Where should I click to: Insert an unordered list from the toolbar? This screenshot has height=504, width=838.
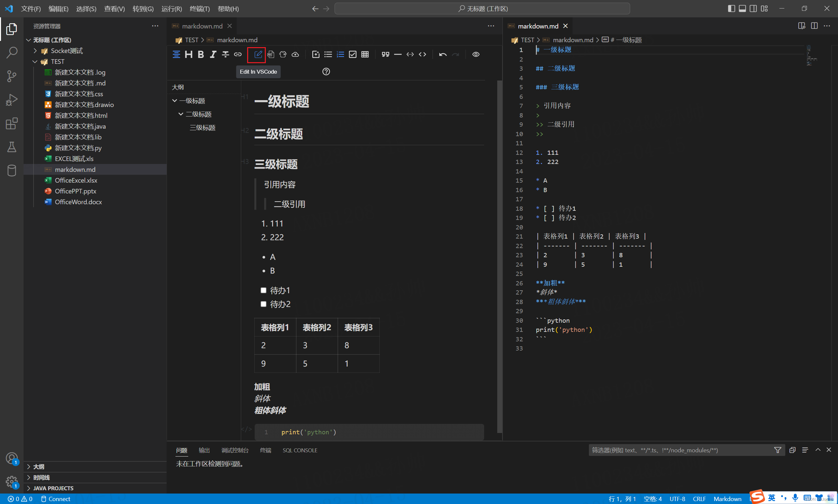[328, 54]
